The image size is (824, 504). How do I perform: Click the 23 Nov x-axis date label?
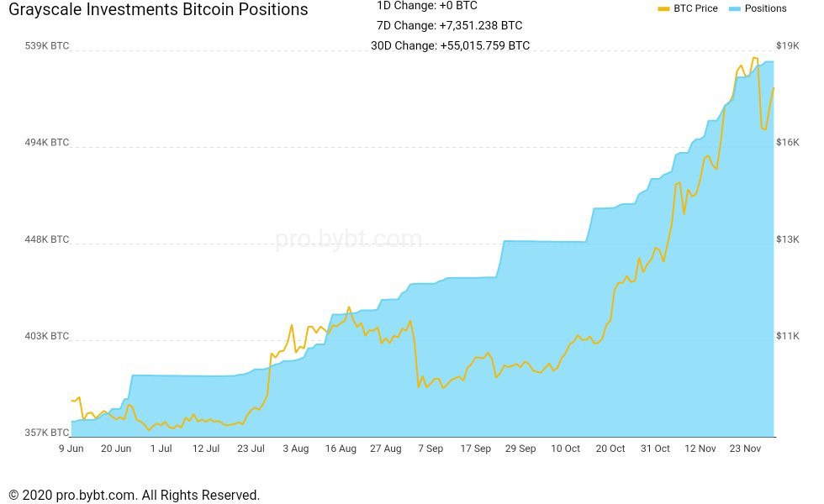745,449
